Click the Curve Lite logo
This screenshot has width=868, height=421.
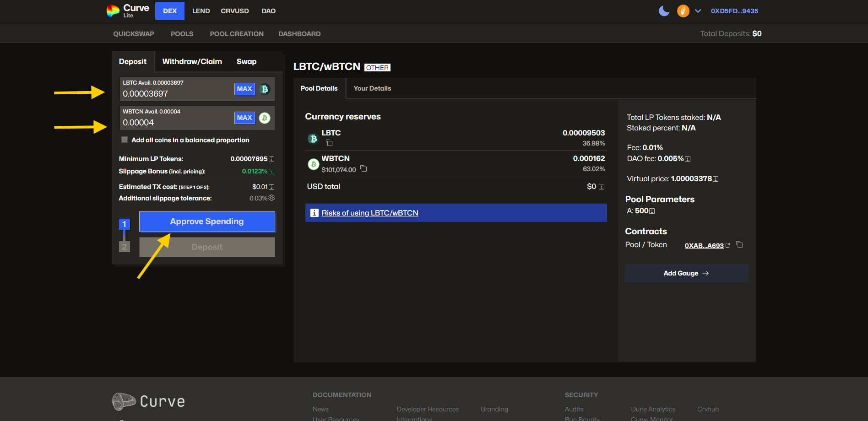(128, 11)
